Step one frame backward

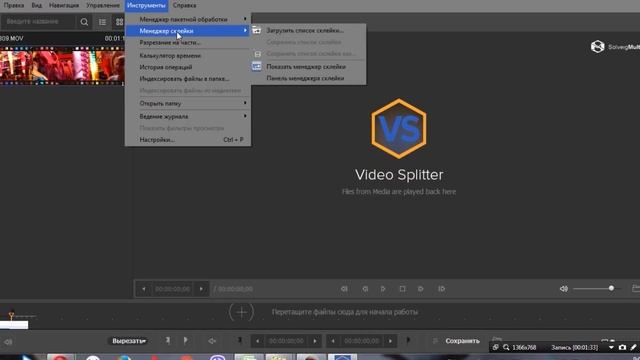click(x=365, y=289)
